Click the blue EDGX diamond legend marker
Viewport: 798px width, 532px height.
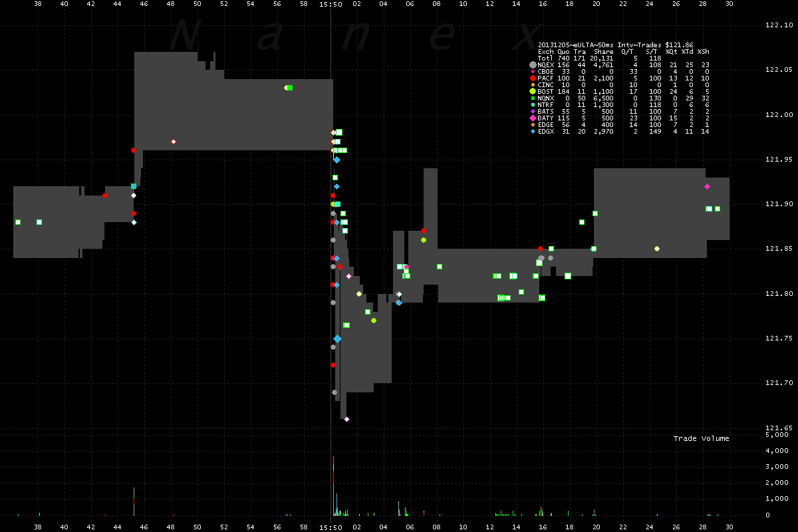coord(533,132)
